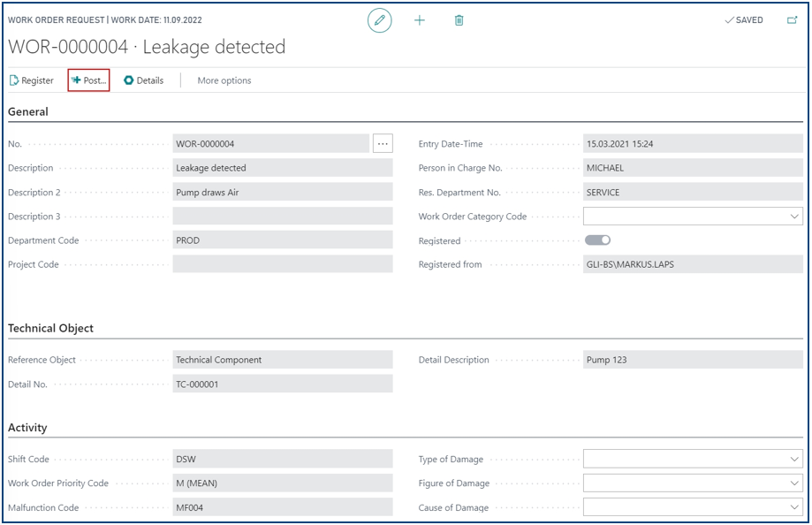812x525 pixels.
Task: Click the 'Type of Damage' label
Action: [451, 459]
